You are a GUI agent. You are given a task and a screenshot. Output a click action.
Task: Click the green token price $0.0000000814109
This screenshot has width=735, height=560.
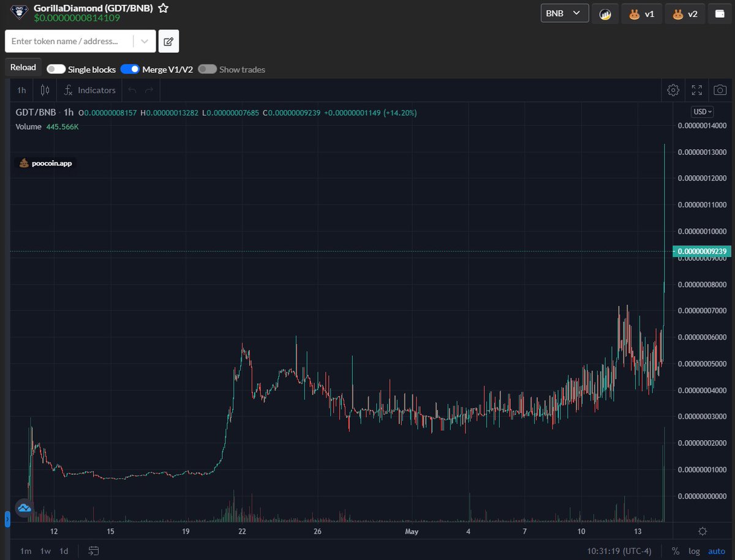77,18
